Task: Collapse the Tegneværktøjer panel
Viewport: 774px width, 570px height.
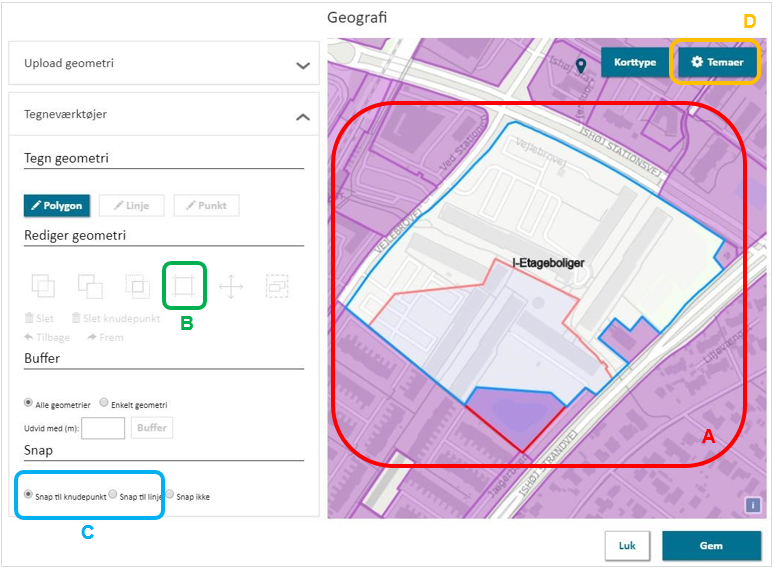Action: click(x=303, y=116)
